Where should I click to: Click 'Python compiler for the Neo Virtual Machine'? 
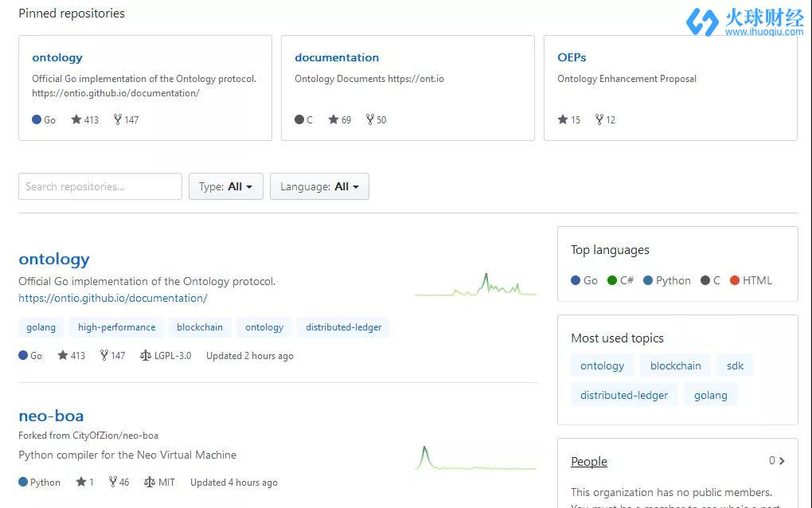127,455
